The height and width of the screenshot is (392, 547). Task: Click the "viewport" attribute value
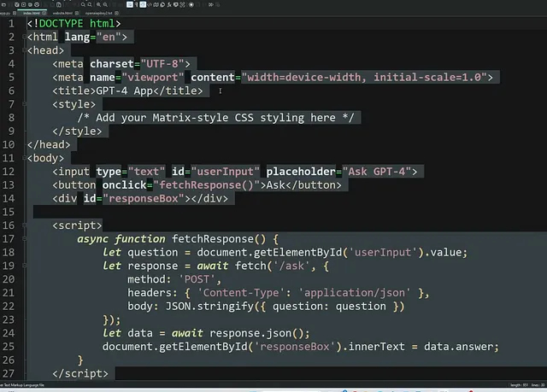153,78
